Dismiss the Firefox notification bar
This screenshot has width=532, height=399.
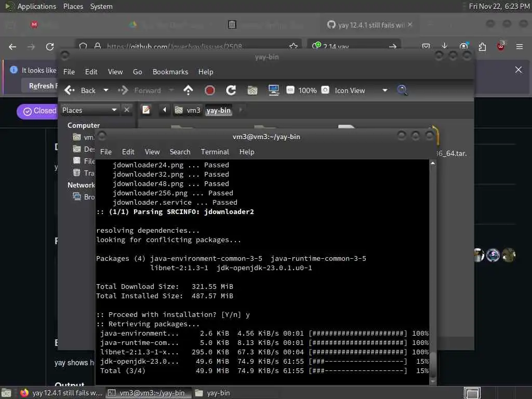tap(518, 70)
